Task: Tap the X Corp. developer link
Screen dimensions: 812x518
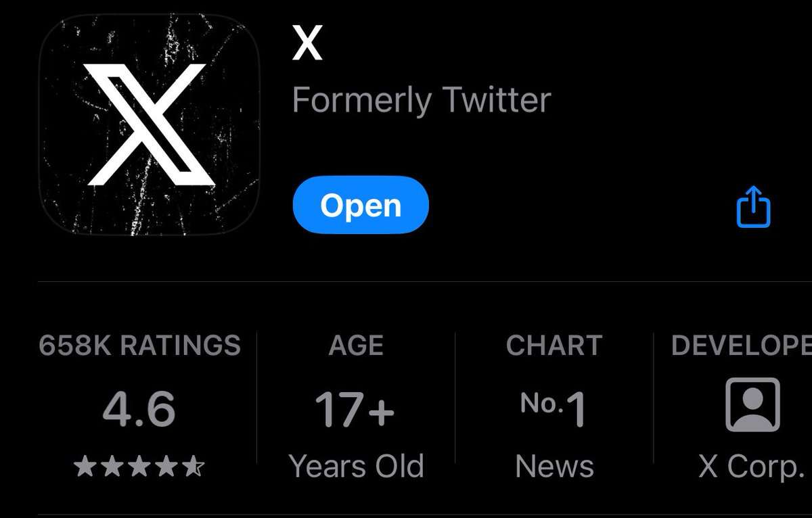Action: click(x=751, y=465)
